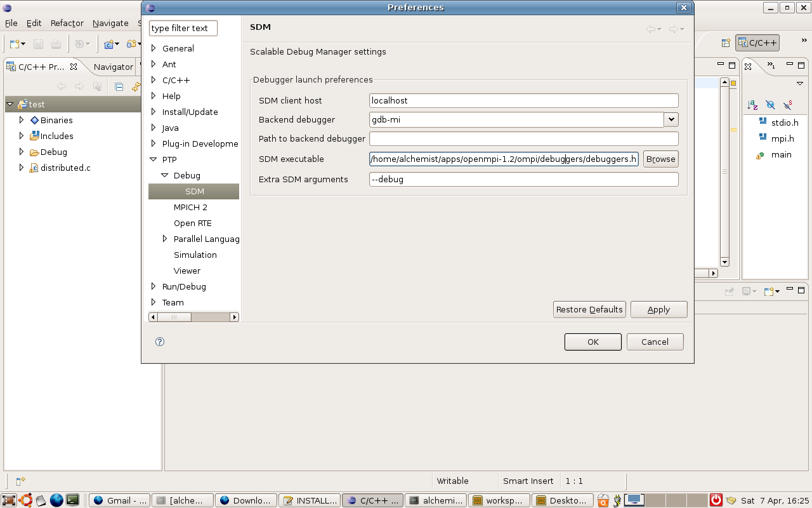Click Browse for SDM executable
The image size is (812, 508).
pos(660,159)
